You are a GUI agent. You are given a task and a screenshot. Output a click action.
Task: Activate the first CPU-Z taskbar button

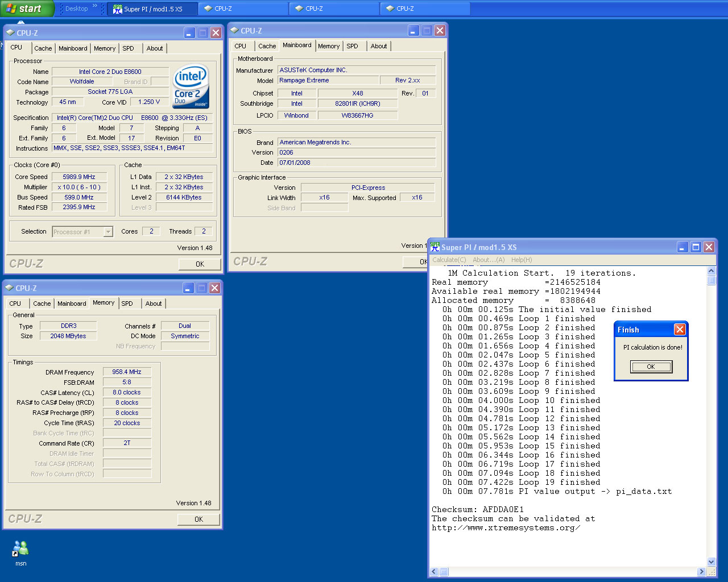(243, 9)
